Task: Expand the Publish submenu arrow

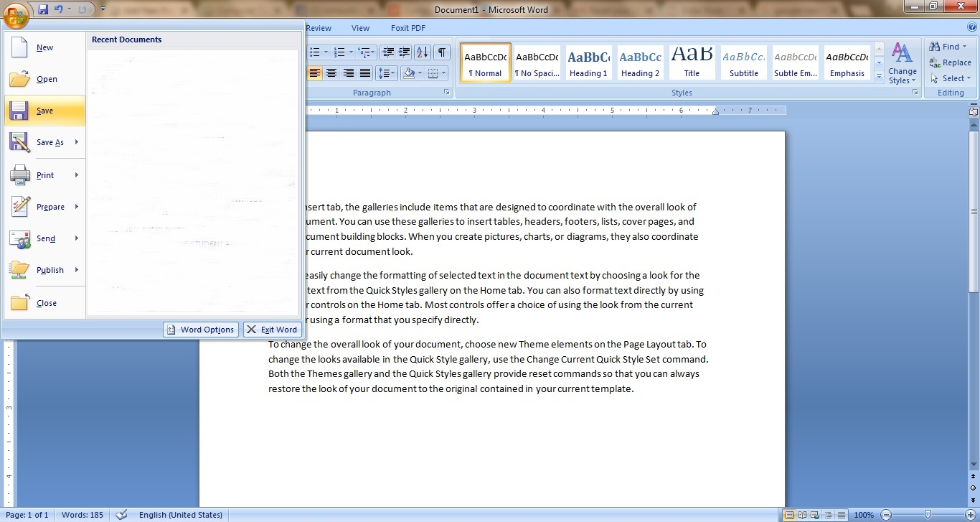Action: (77, 270)
